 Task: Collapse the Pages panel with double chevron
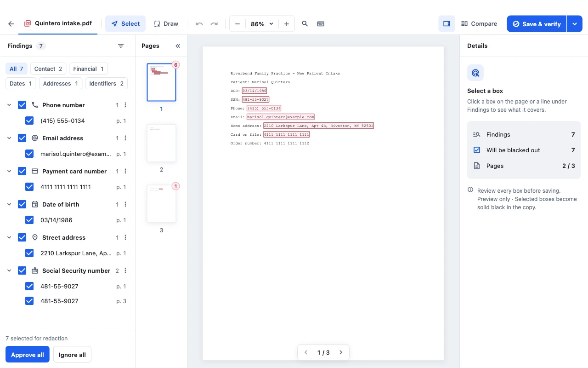pos(178,46)
